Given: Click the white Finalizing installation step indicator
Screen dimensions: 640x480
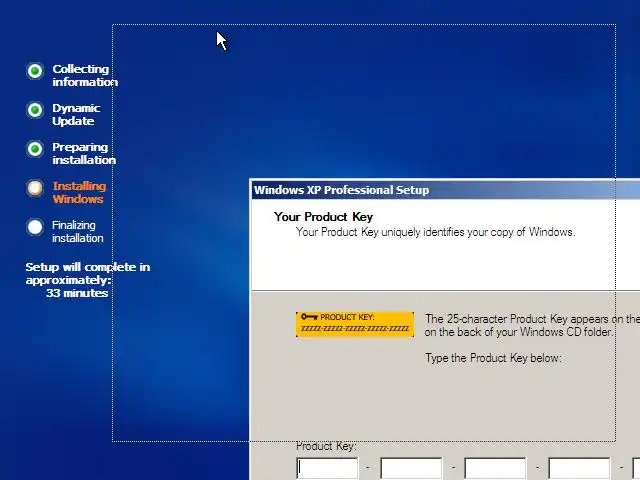Looking at the screenshot, I should tap(35, 227).
